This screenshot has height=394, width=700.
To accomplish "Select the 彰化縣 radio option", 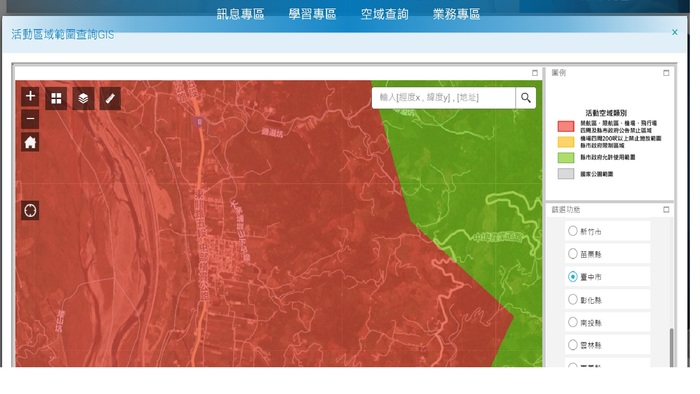I will click(573, 299).
